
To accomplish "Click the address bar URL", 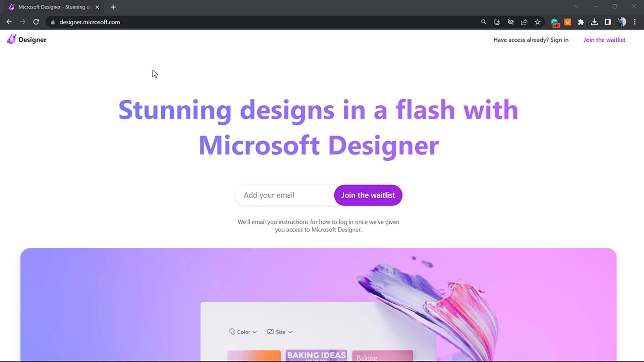I will pos(90,22).
